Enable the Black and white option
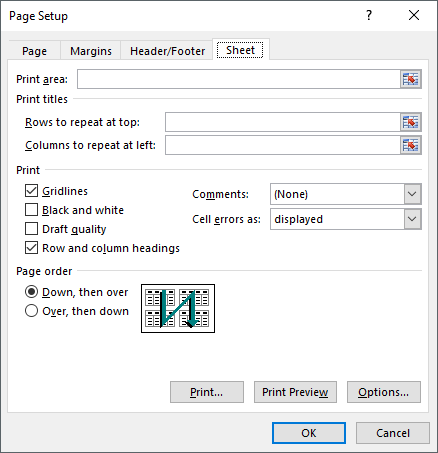 (31, 210)
